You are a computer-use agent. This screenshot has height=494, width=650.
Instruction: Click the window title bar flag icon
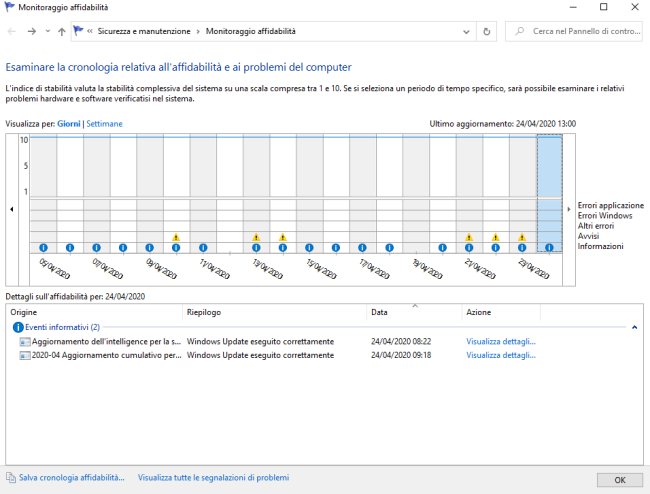[x=9, y=7]
